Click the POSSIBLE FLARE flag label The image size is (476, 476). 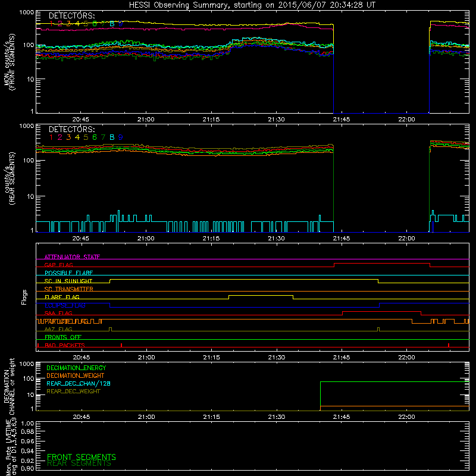68,273
